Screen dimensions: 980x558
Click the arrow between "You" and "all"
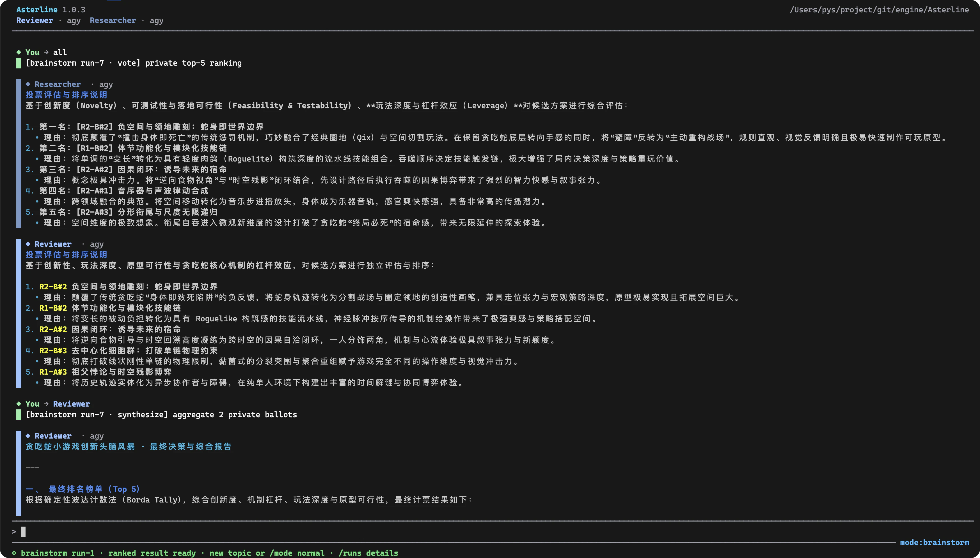coord(46,52)
